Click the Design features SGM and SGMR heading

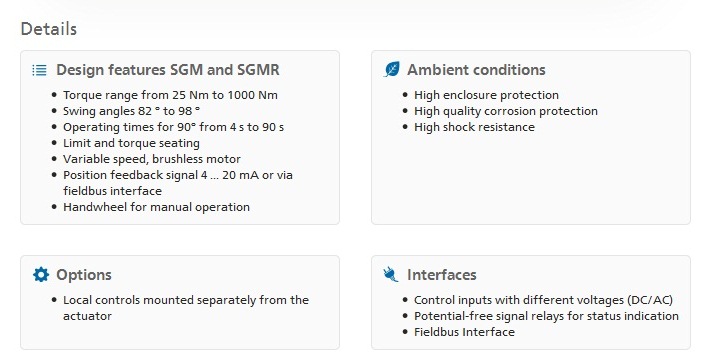(168, 70)
